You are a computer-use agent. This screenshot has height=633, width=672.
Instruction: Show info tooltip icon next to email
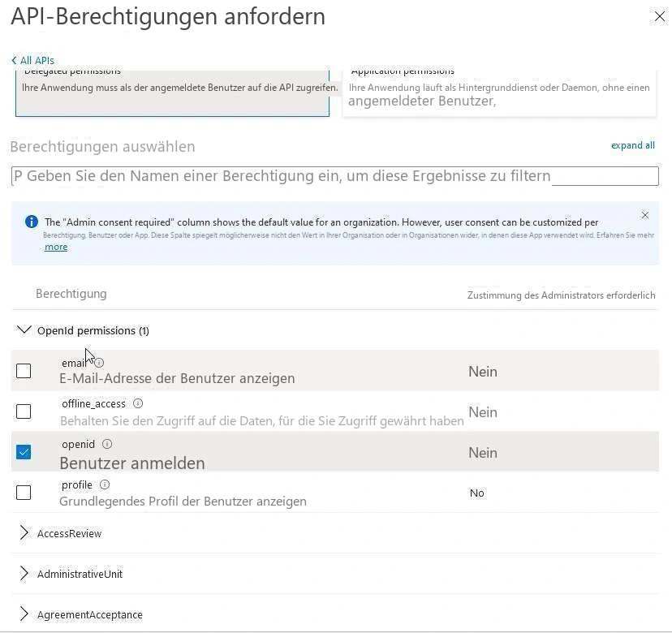coord(99,363)
